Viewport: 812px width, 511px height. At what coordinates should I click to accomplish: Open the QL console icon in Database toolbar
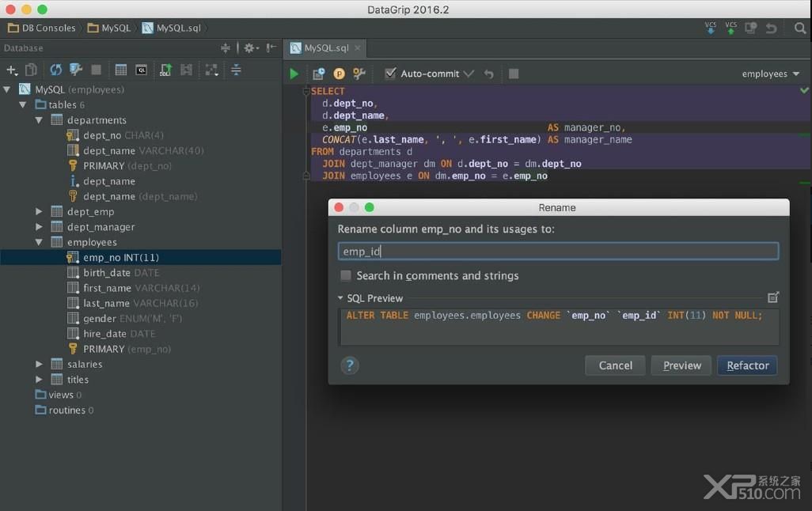pyautogui.click(x=142, y=70)
